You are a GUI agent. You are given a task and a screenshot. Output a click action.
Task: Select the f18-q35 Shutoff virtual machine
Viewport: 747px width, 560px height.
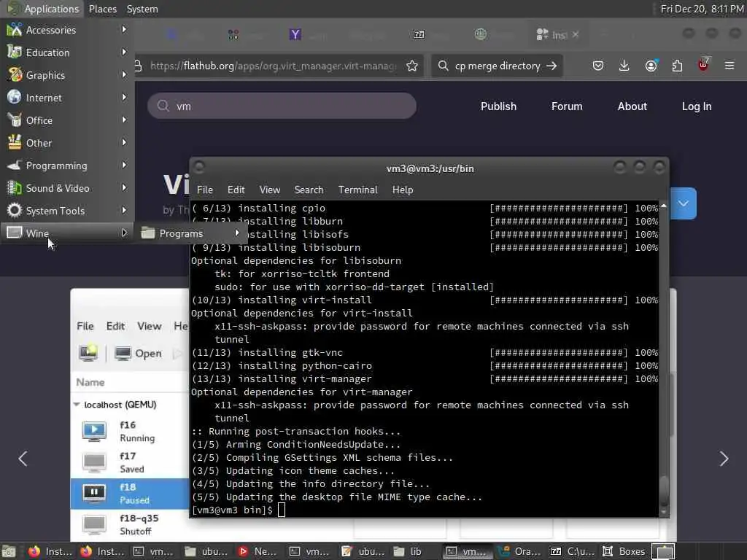(x=130, y=524)
